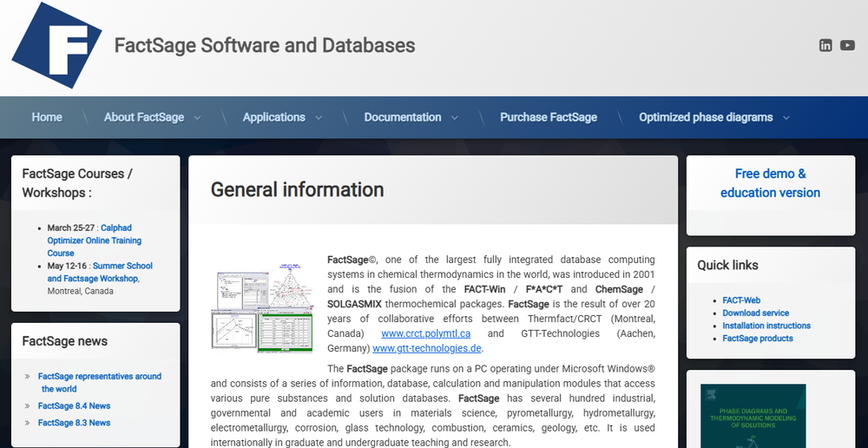Click the FactSage Software and Databases title
Screen dimensions: 868x448
coord(265,45)
